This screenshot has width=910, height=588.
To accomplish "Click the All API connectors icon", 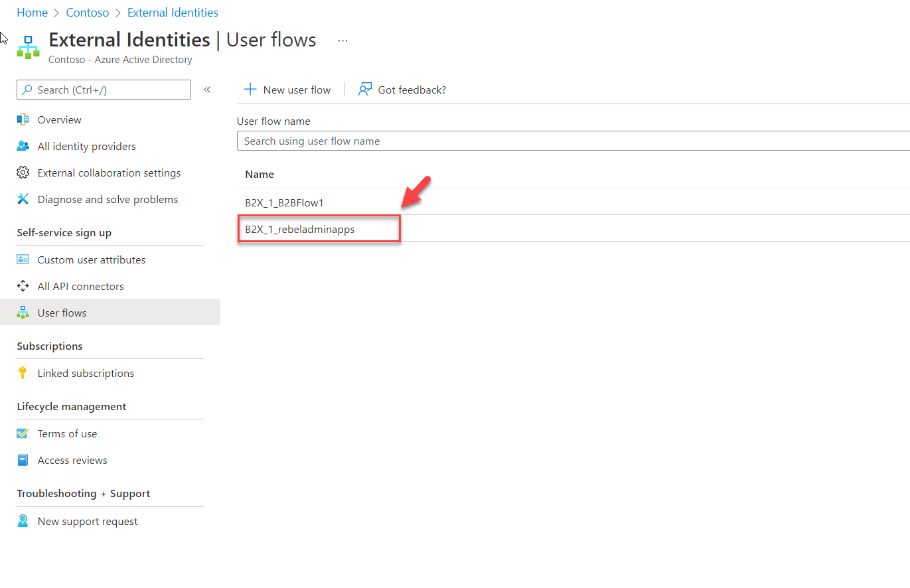I will click(23, 286).
